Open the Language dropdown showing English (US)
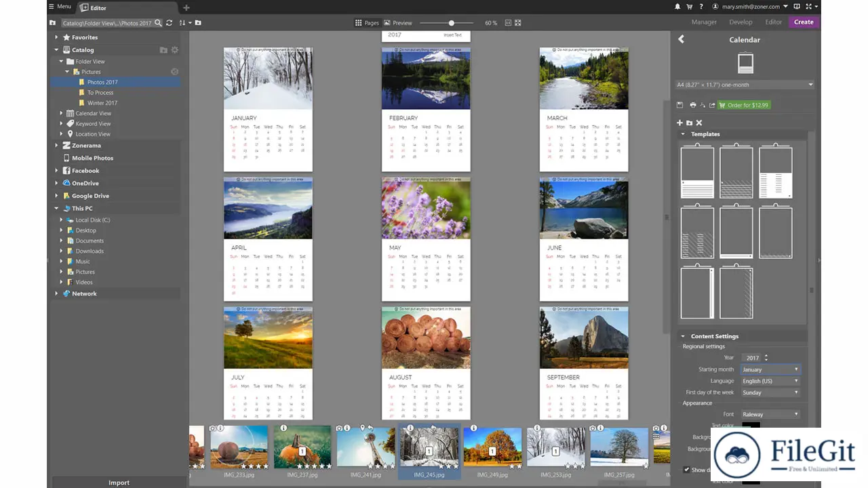 coord(770,381)
